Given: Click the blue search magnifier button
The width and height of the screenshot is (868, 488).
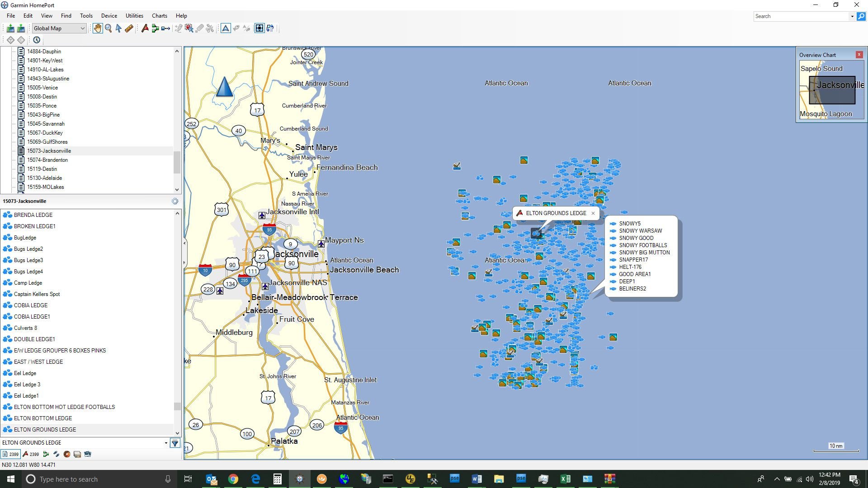Looking at the screenshot, I should (x=861, y=16).
